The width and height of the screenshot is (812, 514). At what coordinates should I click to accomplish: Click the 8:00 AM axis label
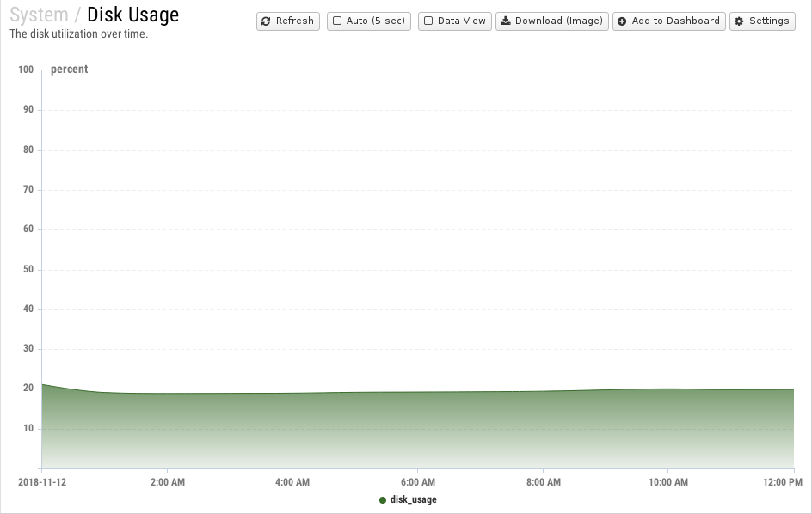click(x=544, y=482)
